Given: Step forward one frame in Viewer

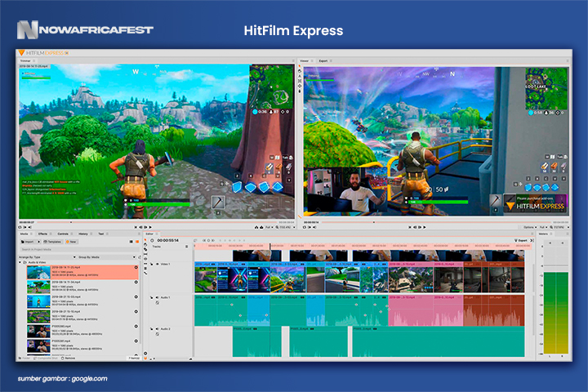Looking at the screenshot, I should [420, 227].
